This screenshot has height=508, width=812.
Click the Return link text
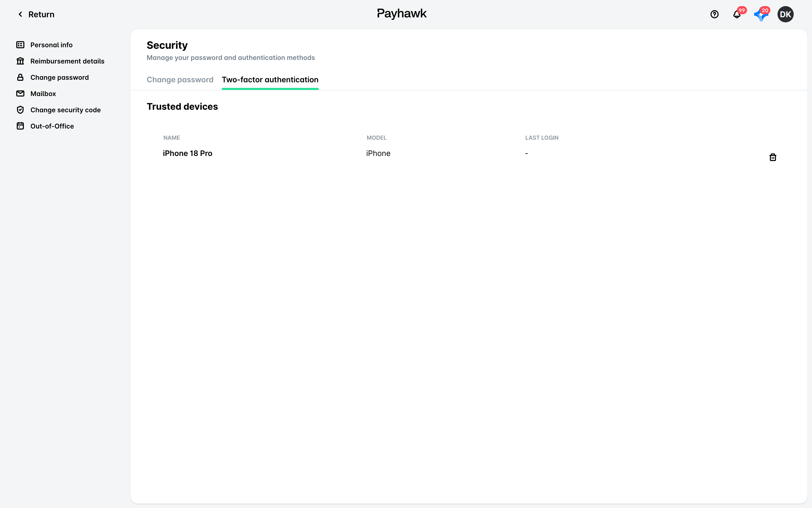click(41, 14)
